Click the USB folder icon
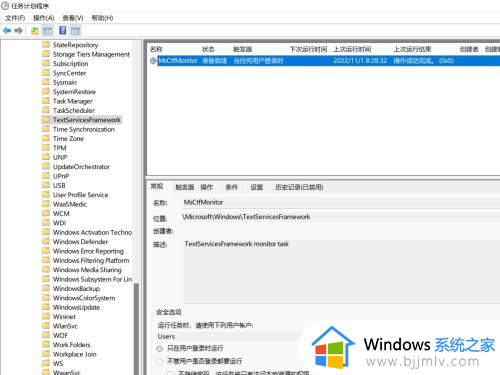Screen dimensions: 500x375 (x=46, y=185)
